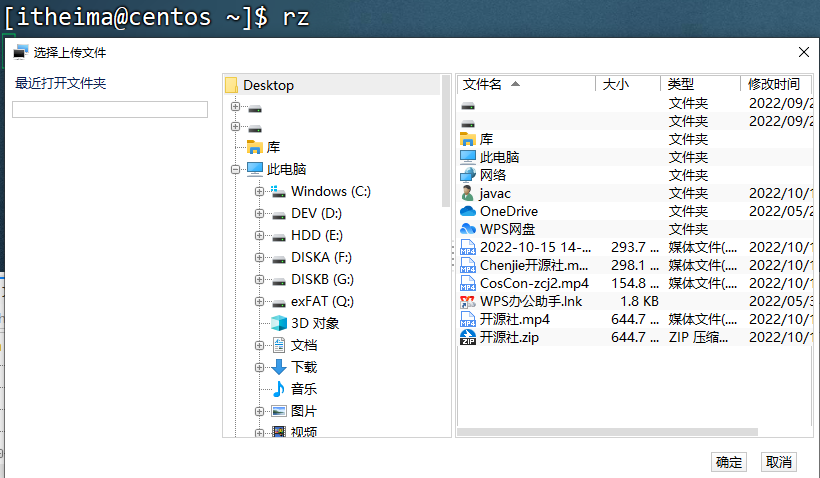Image resolution: width=820 pixels, height=478 pixels.
Task: Click the 此电脑 computer icon in the tree
Action: click(255, 168)
